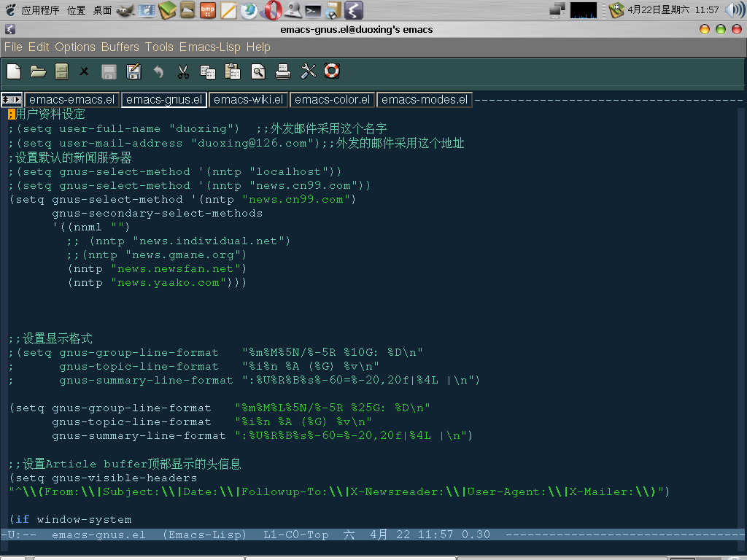Click the Undo arrow icon
The height and width of the screenshot is (560, 747).
(x=158, y=71)
